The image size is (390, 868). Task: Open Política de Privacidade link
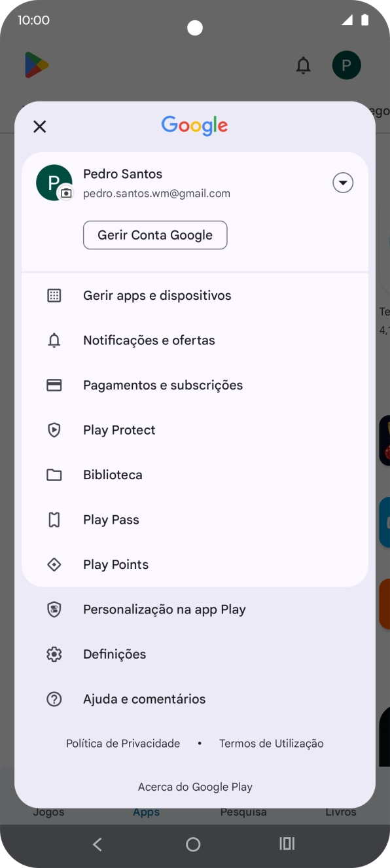pyautogui.click(x=122, y=743)
